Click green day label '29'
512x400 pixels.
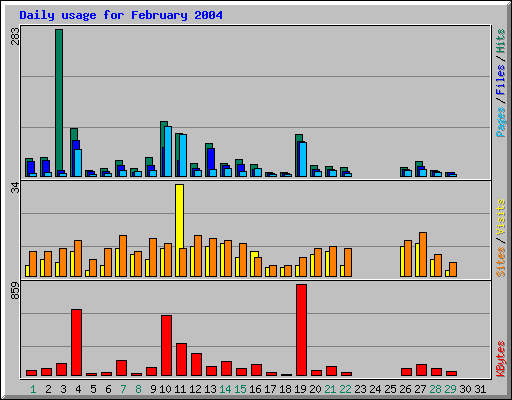(450, 389)
